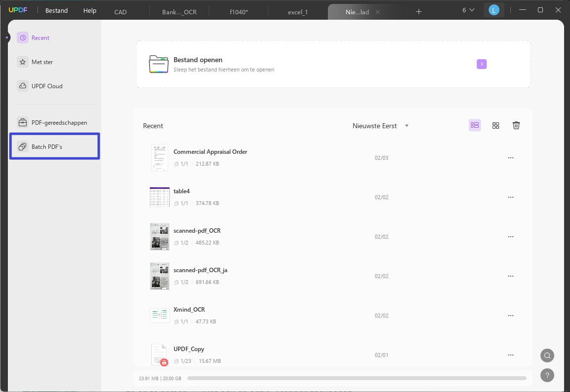Click the 47.73 KB file size
570x392 pixels.
click(x=206, y=321)
